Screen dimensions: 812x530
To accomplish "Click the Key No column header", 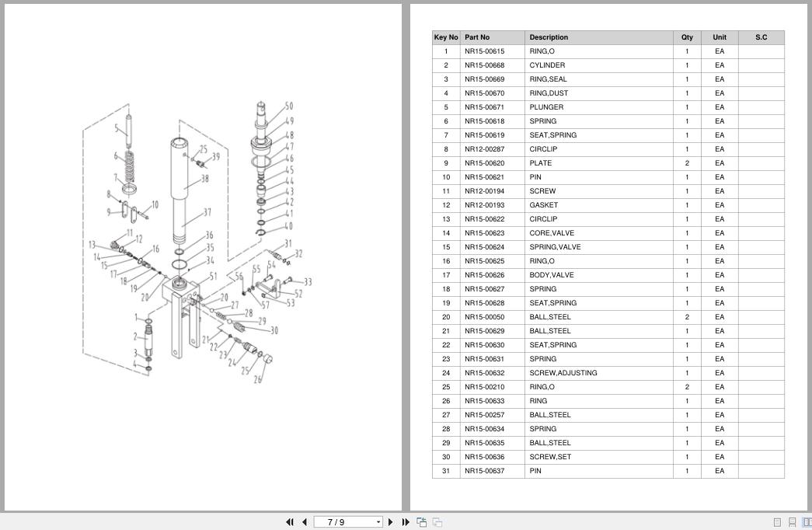I will tap(446, 37).
